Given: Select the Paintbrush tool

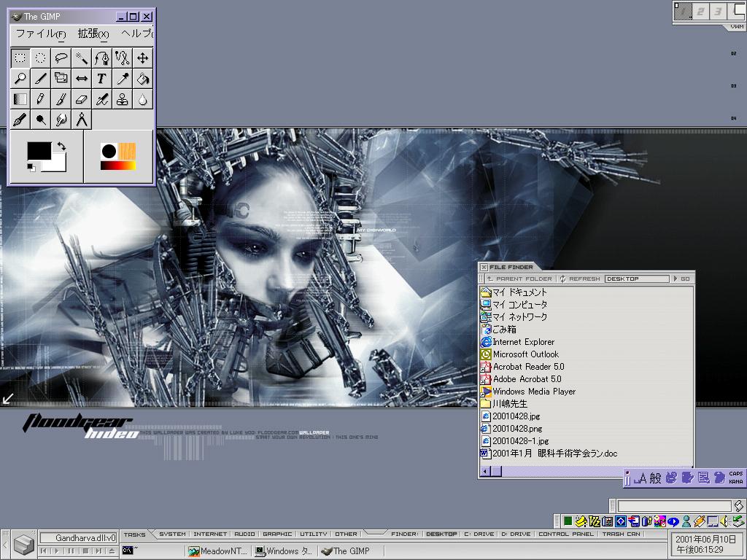Looking at the screenshot, I should [x=61, y=99].
